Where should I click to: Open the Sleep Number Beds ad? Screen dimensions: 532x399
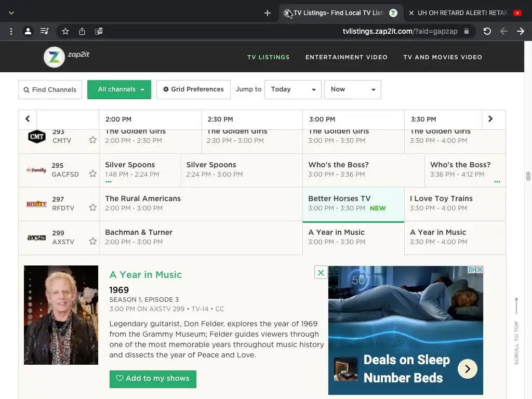(405, 330)
